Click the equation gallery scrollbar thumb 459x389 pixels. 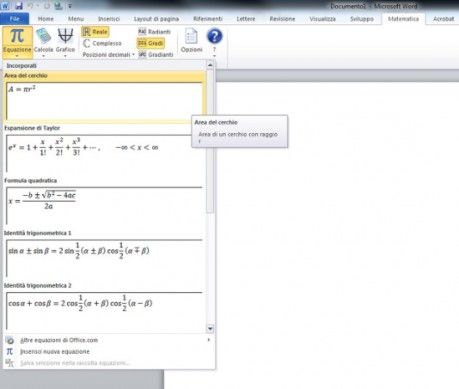(x=210, y=142)
